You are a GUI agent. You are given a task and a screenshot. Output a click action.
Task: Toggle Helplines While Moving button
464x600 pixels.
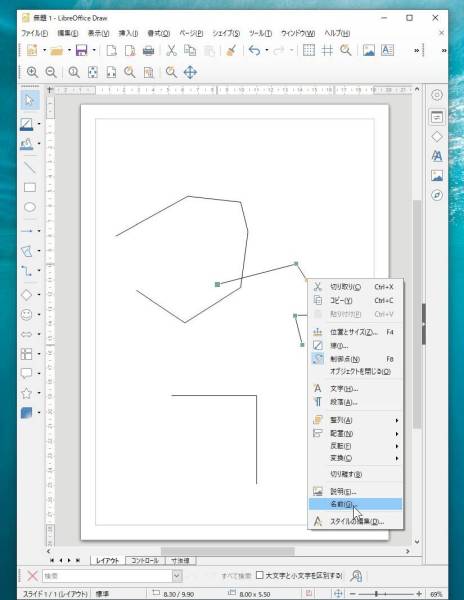[327, 51]
